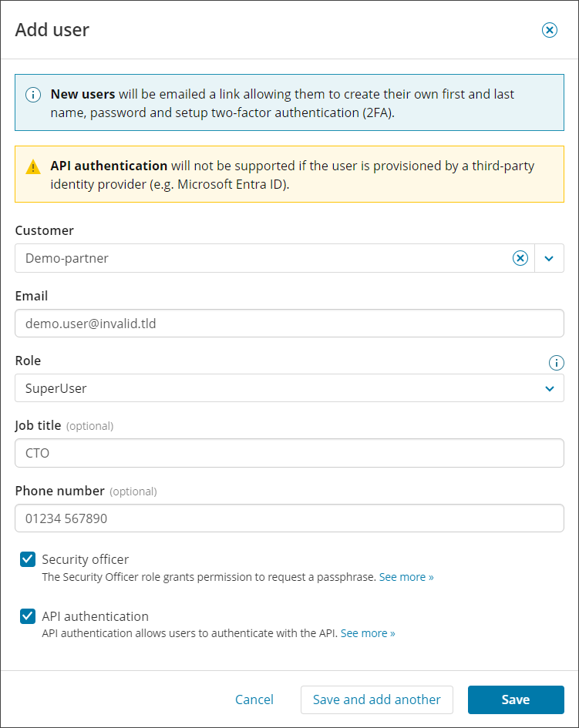Click the Phone number field
The width and height of the screenshot is (579, 728).
point(289,518)
